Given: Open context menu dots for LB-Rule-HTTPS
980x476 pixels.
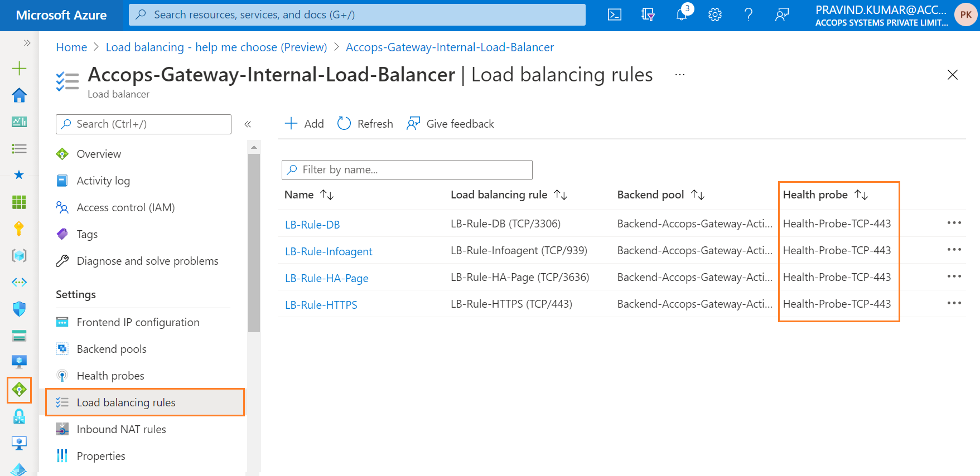Looking at the screenshot, I should 954,303.
